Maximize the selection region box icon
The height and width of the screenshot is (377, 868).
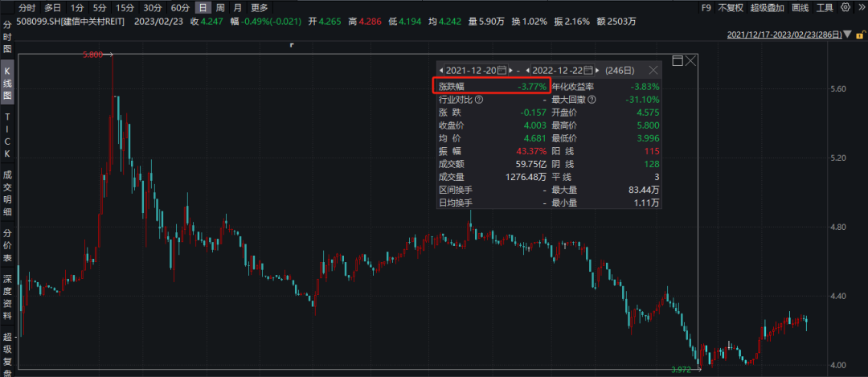677,60
